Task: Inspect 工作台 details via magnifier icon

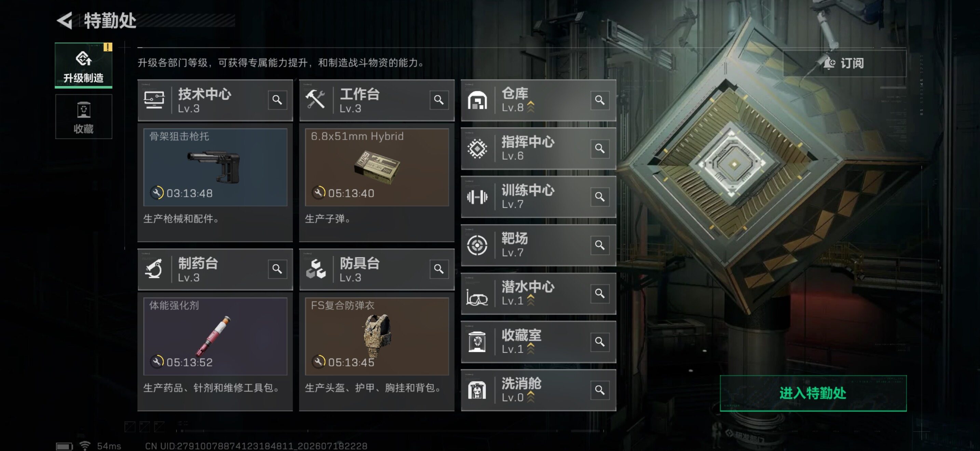Action: tap(439, 100)
